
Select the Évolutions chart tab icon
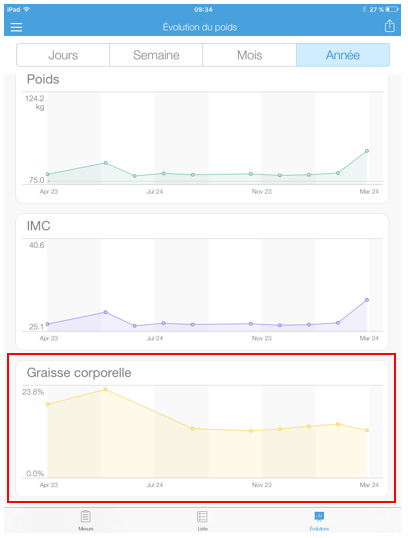(319, 516)
